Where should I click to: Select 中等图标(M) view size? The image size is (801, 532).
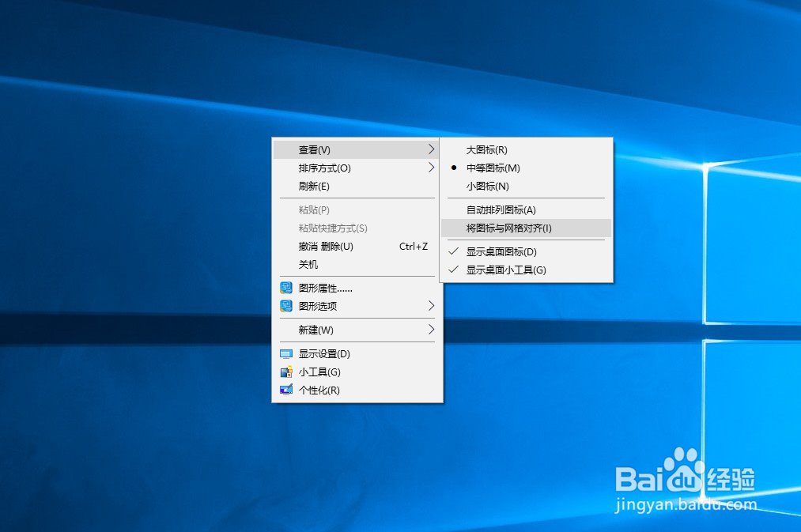[526, 168]
